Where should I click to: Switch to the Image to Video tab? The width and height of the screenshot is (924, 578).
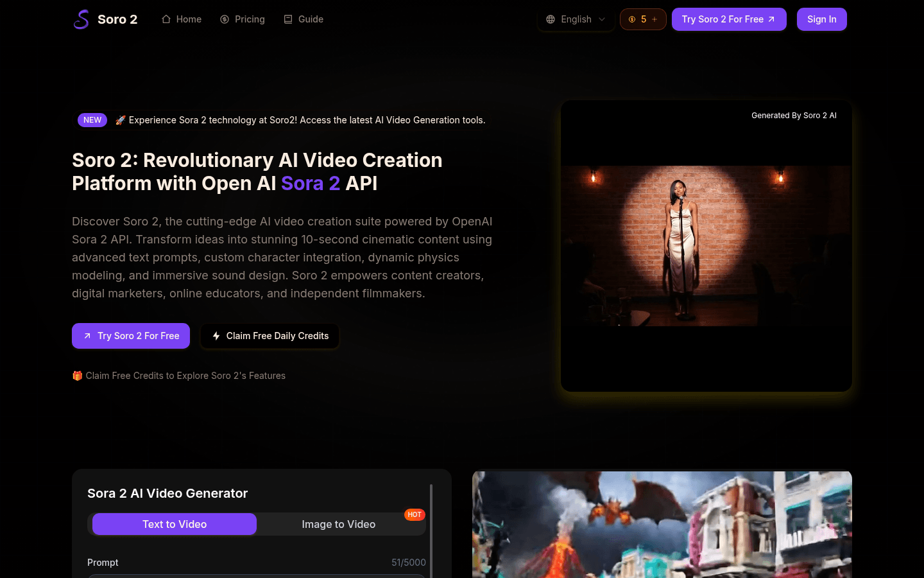coord(339,524)
